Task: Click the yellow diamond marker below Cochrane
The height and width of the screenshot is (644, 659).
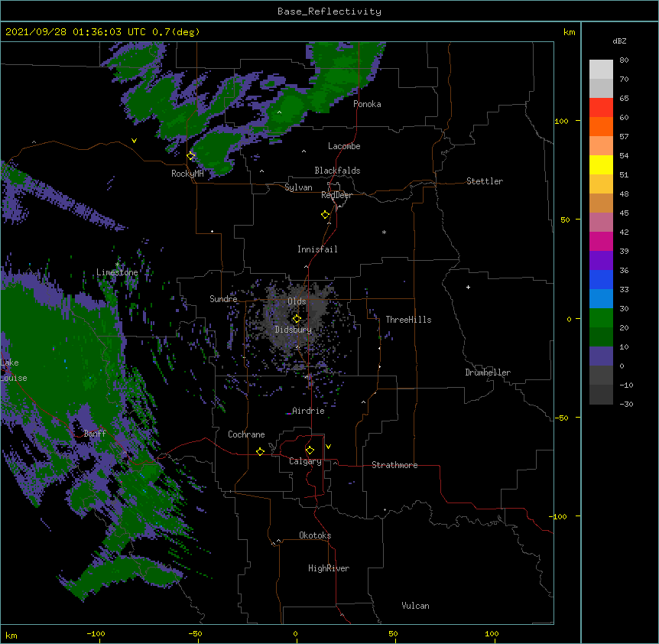Action: pyautogui.click(x=260, y=451)
